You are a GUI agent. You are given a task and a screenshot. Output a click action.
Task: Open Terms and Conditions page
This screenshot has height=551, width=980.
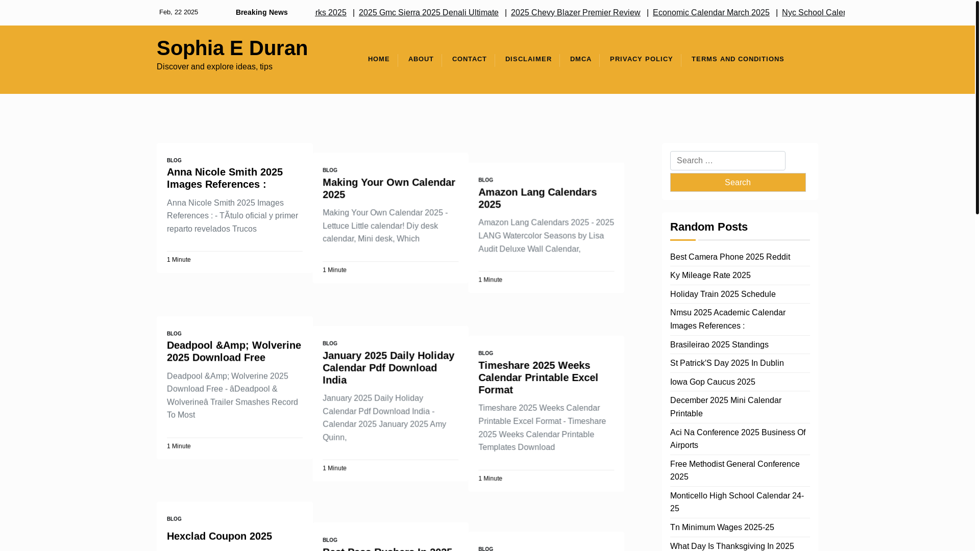tap(737, 59)
